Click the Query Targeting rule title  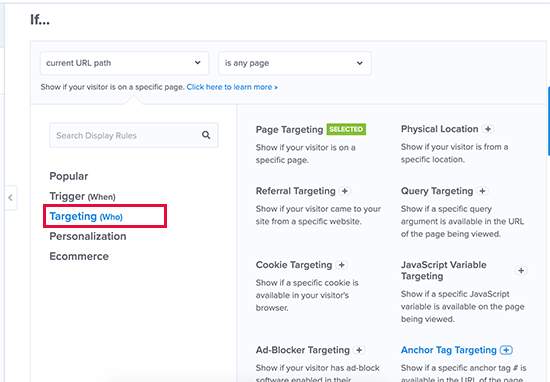pyautogui.click(x=437, y=191)
